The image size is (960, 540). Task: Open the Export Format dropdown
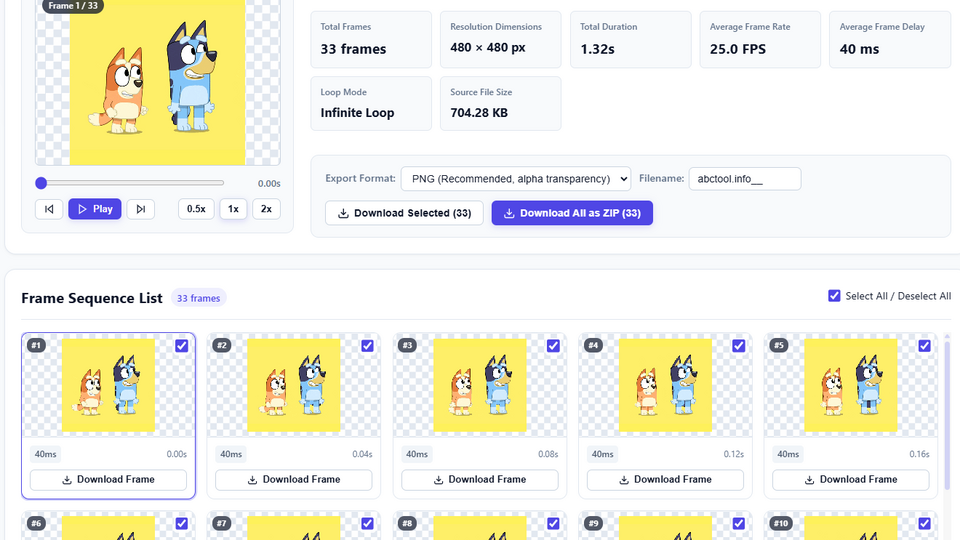click(516, 179)
